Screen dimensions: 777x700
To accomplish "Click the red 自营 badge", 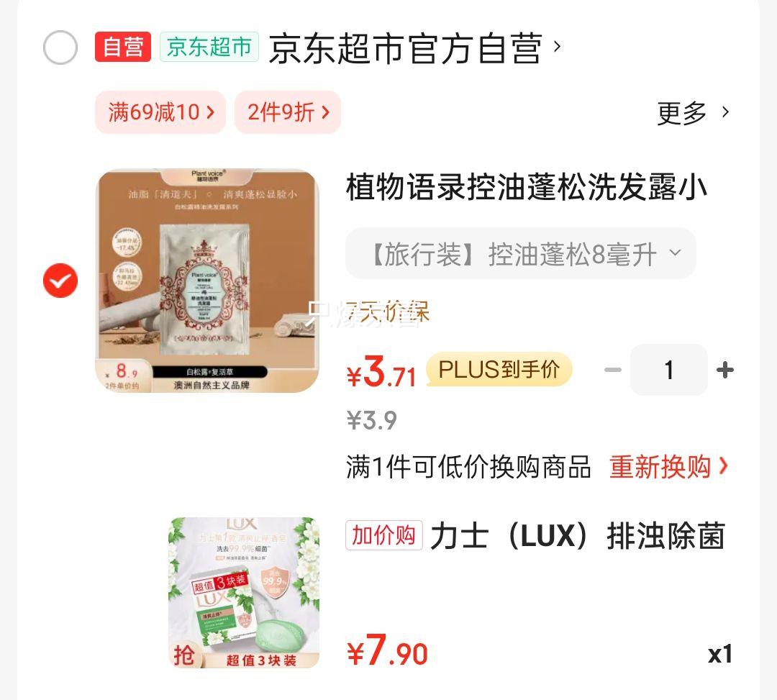I will tap(123, 47).
